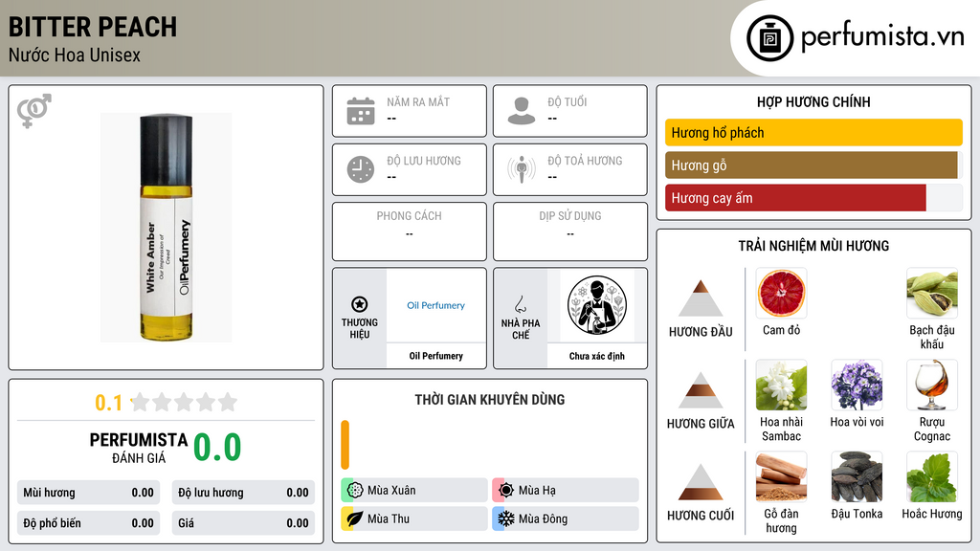Select the Mùa Hạ season chip
Image resolution: width=980 pixels, height=551 pixels.
coord(566,490)
